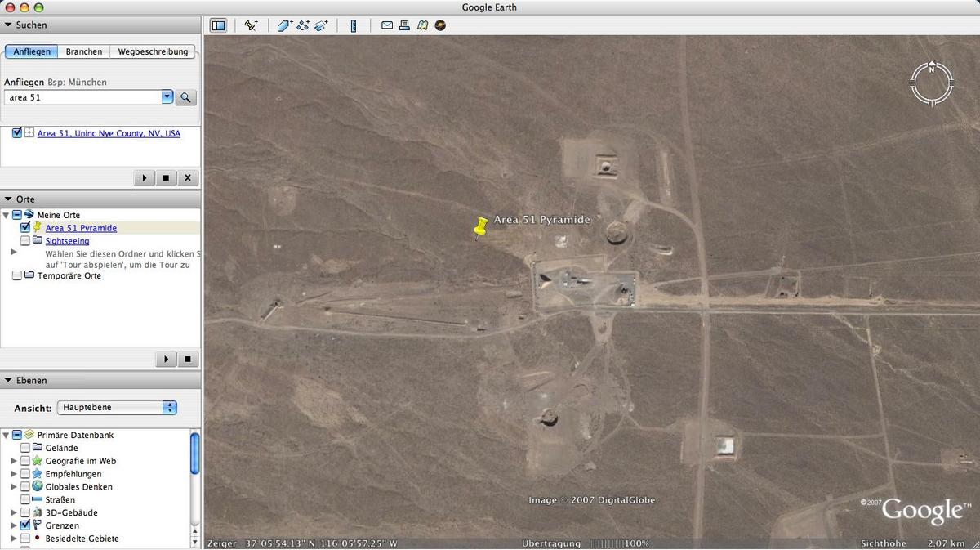Viewport: 980px width, 550px height.
Task: Click the Ebenen scrollbar down arrow
Action: (195, 542)
